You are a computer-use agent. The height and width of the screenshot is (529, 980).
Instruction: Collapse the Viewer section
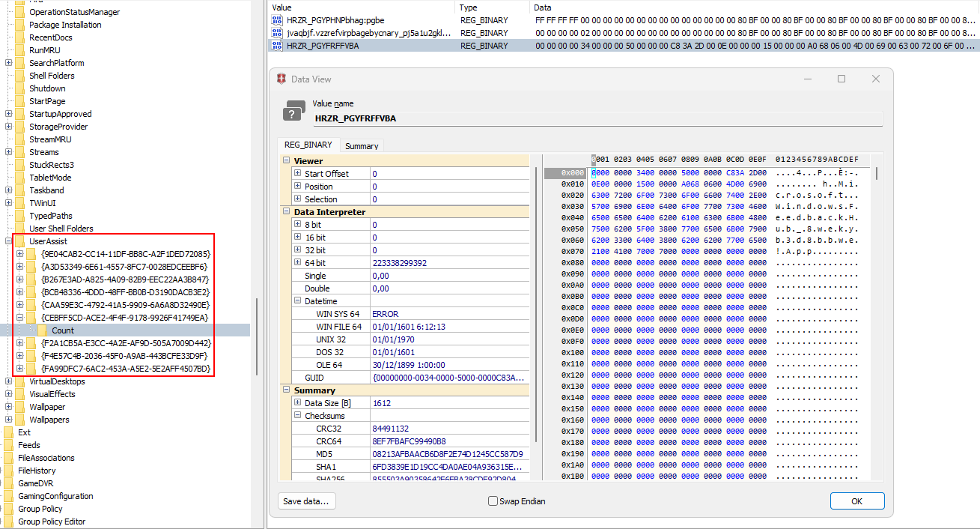(x=287, y=160)
